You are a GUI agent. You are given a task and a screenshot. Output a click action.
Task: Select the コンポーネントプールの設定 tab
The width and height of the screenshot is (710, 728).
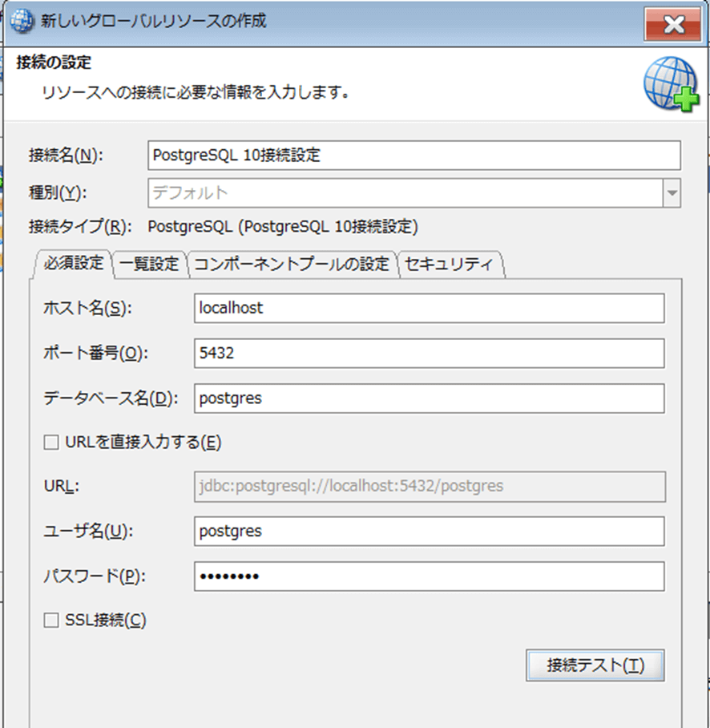(292, 264)
